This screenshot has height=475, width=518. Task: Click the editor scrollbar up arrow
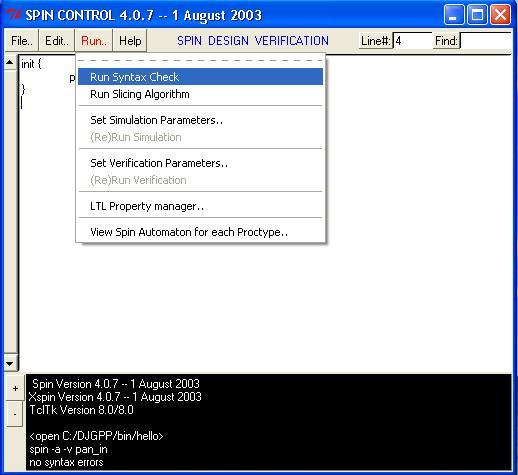[x=10, y=62]
